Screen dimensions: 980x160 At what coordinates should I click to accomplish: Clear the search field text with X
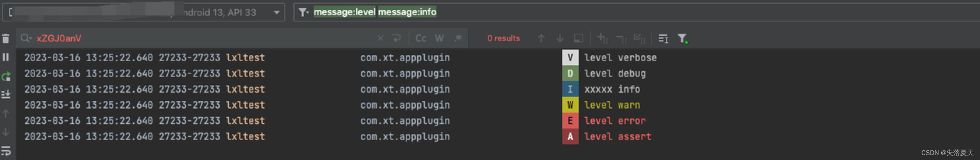coord(380,38)
